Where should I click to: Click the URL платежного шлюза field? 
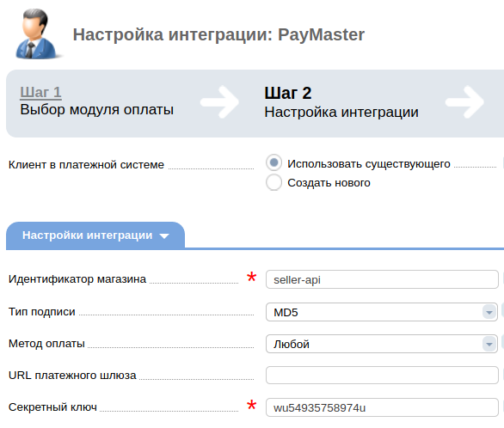tap(382, 375)
